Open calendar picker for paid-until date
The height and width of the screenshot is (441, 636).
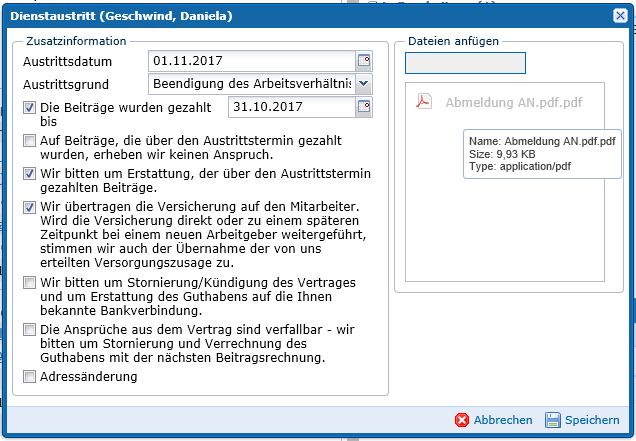[363, 106]
